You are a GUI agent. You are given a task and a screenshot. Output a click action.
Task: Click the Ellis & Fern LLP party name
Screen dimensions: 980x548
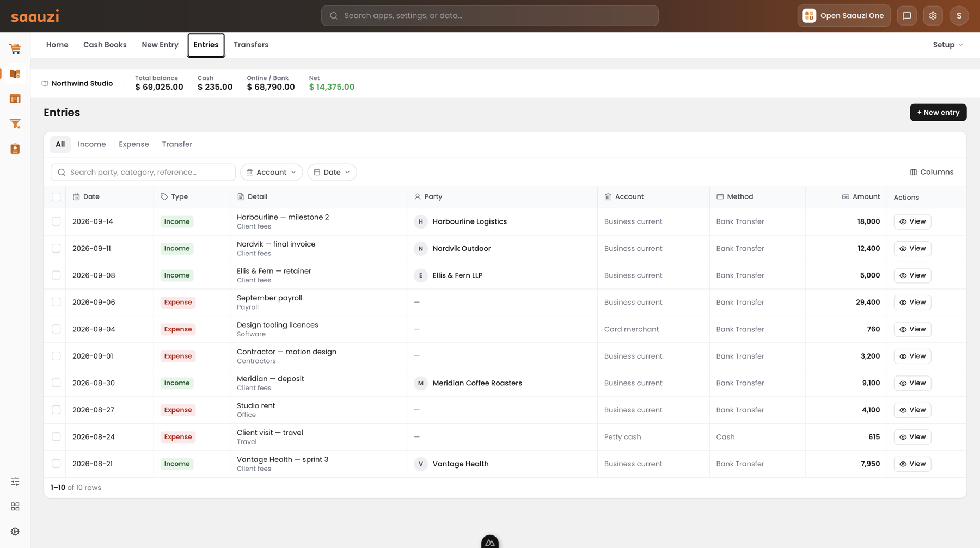[x=457, y=275]
